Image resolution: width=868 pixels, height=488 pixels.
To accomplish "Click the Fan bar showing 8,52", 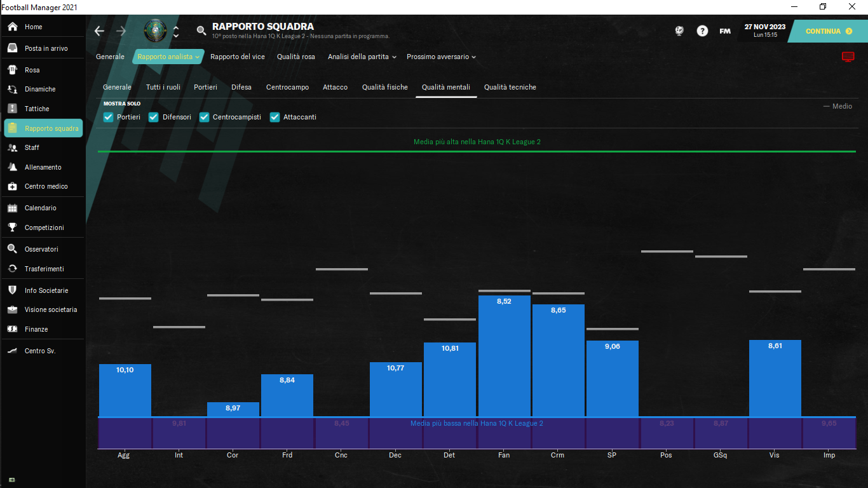I will pos(505,356).
